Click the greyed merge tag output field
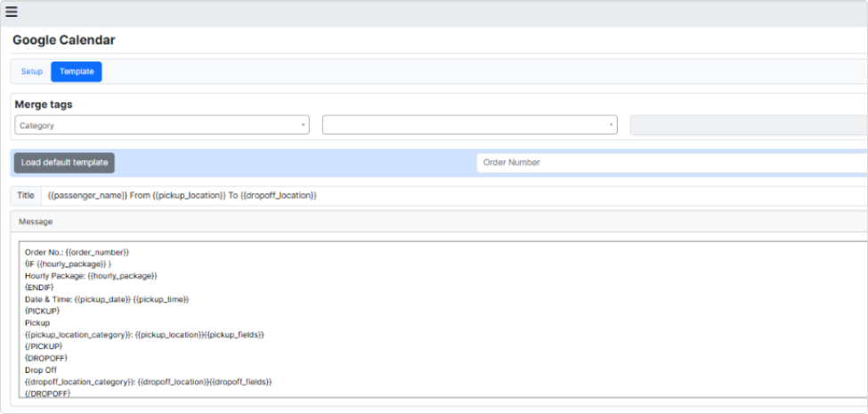Image resolution: width=868 pixels, height=414 pixels. (749, 125)
